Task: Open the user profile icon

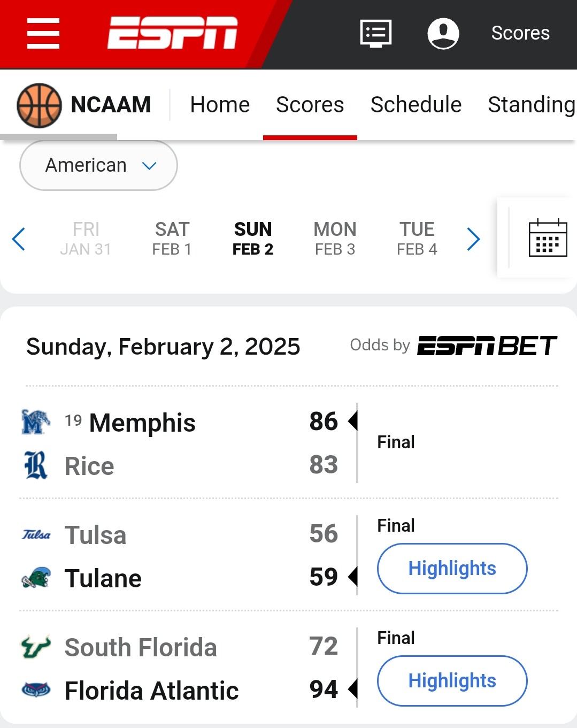Action: click(443, 33)
